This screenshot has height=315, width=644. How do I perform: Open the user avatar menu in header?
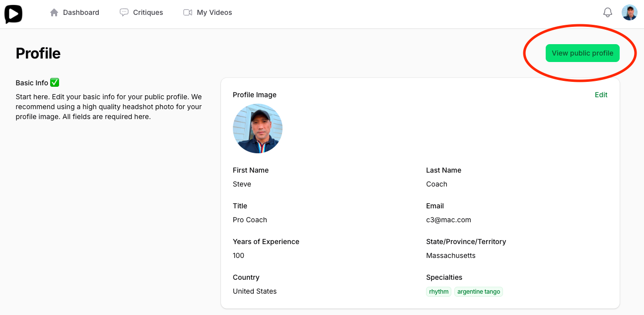click(629, 12)
